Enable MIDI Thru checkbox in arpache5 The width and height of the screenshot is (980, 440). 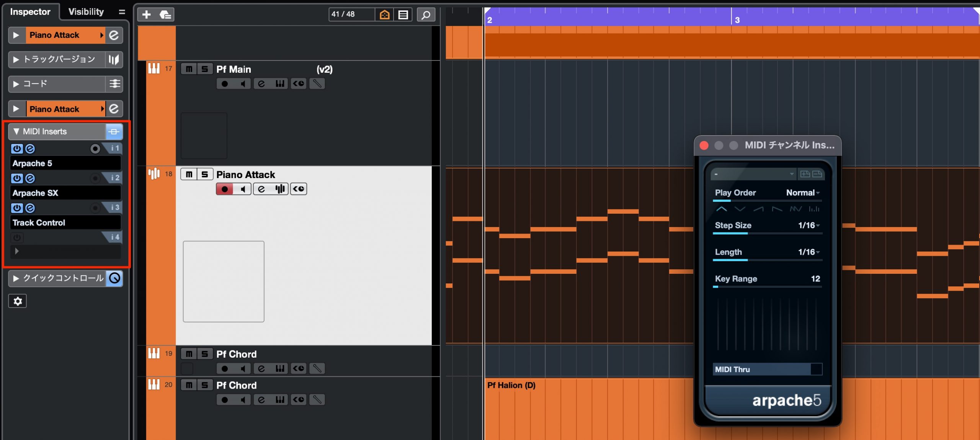(816, 370)
